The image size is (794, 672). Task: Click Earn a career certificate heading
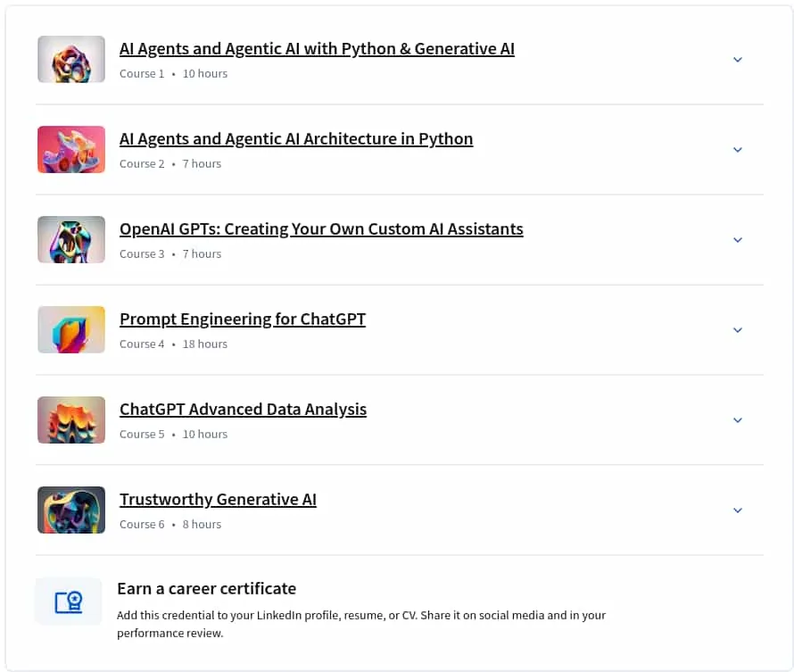[x=207, y=589]
